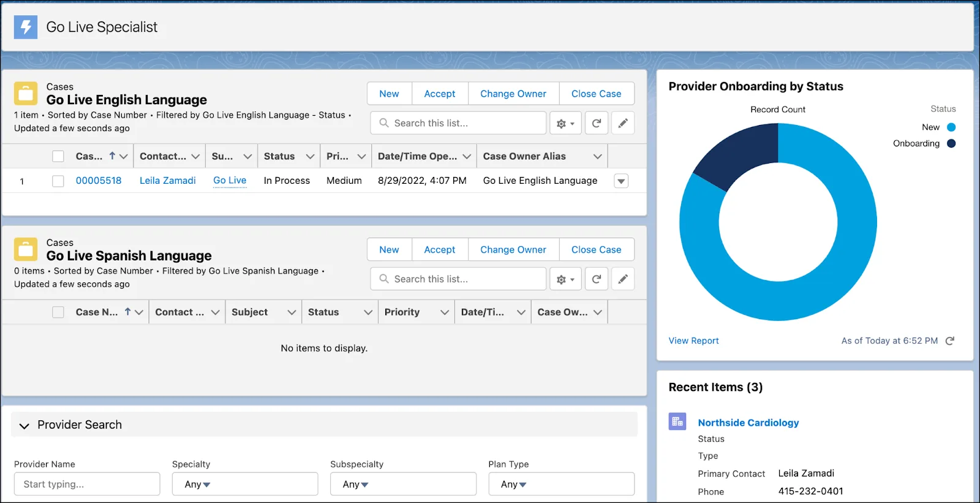Click the English Language Cases folder icon
The image size is (980, 503).
[x=26, y=94]
